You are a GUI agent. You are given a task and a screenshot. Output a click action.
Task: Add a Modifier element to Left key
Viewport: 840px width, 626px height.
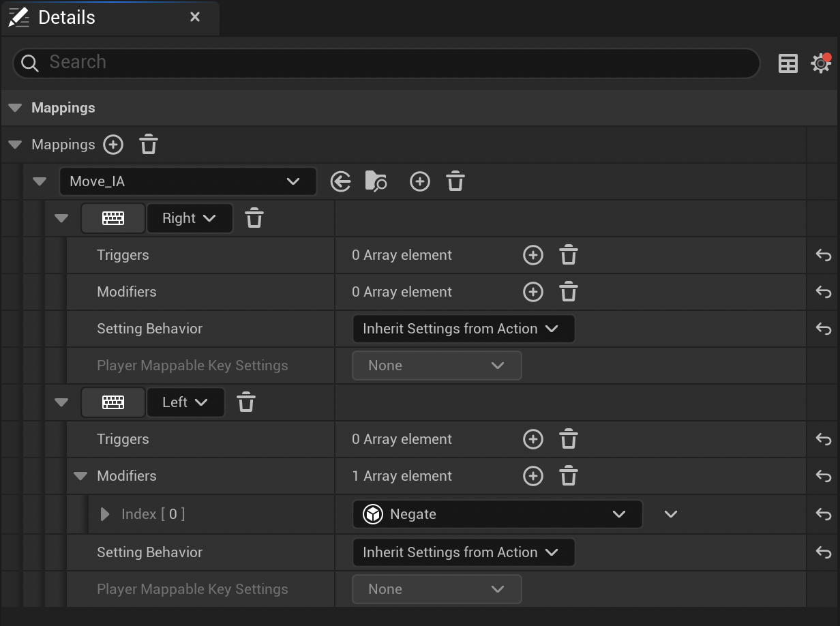(x=533, y=476)
